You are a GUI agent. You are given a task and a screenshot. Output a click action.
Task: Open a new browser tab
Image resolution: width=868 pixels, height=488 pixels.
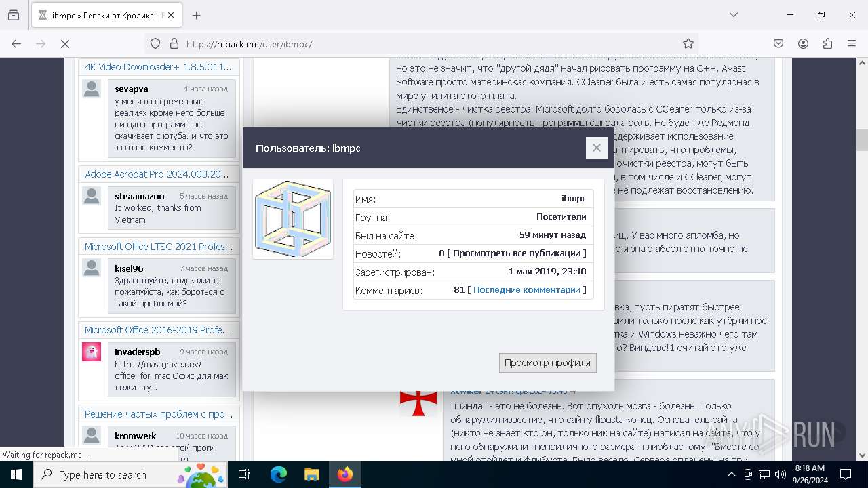coord(197,15)
